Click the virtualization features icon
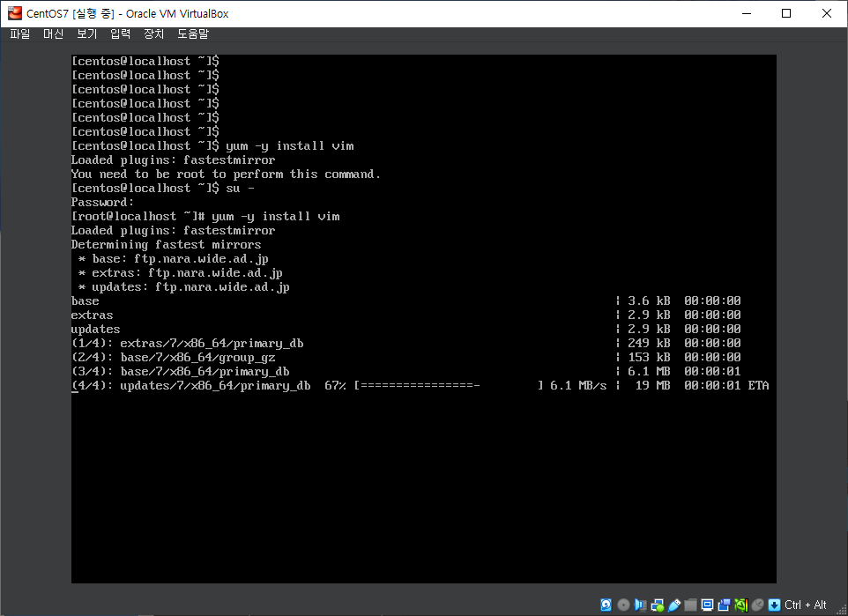 tap(740, 605)
